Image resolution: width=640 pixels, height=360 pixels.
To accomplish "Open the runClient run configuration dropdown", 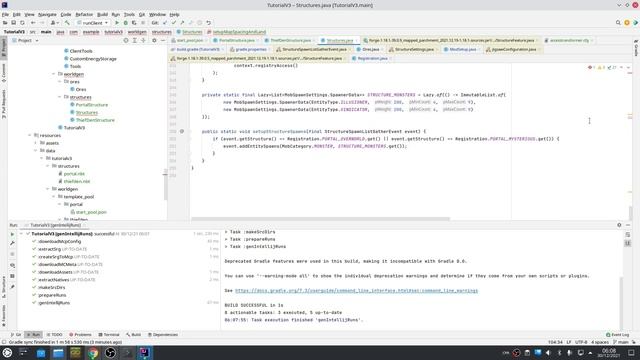I will [93, 23].
